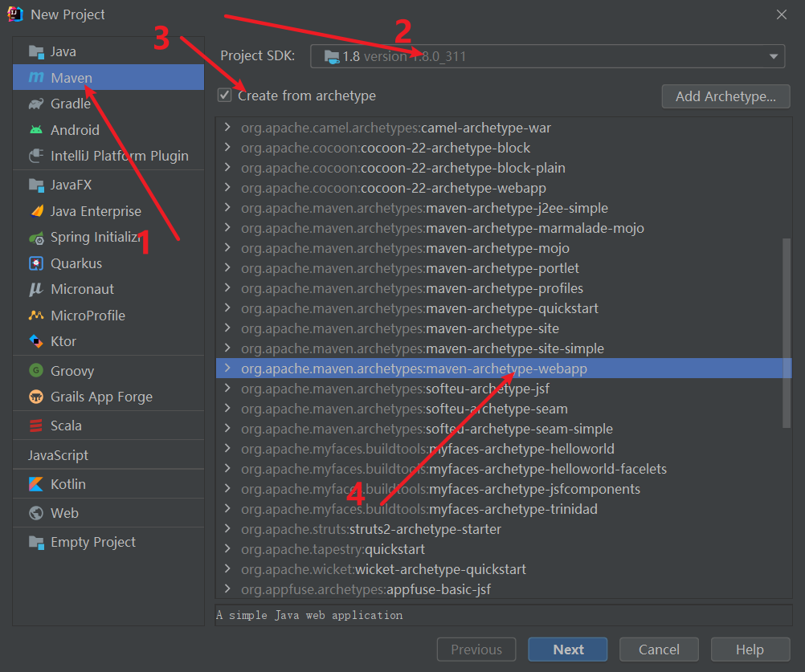This screenshot has height=672, width=805.
Task: Select Maven project type label
Action: [72, 78]
